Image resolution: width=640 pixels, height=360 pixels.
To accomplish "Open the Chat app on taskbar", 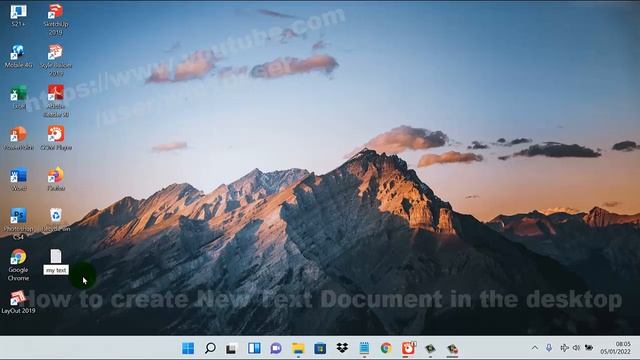I will click(x=276, y=348).
